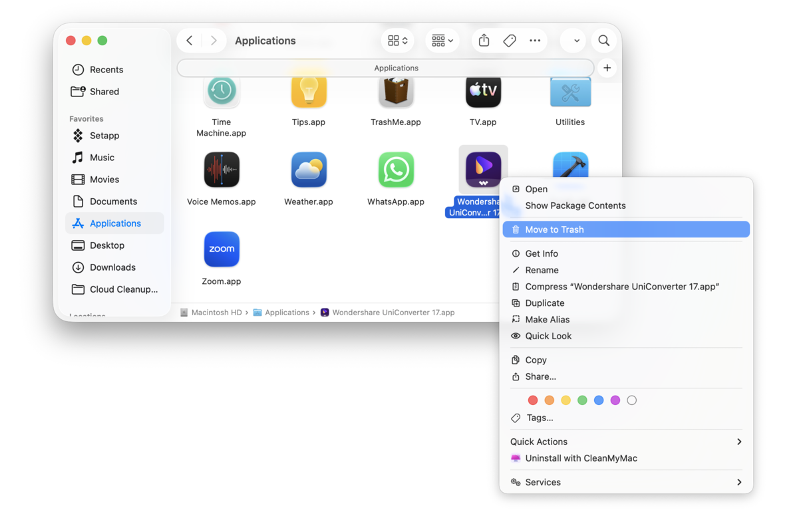809x532 pixels.
Task: Choose Quick Look menu item
Action: [x=626, y=336]
